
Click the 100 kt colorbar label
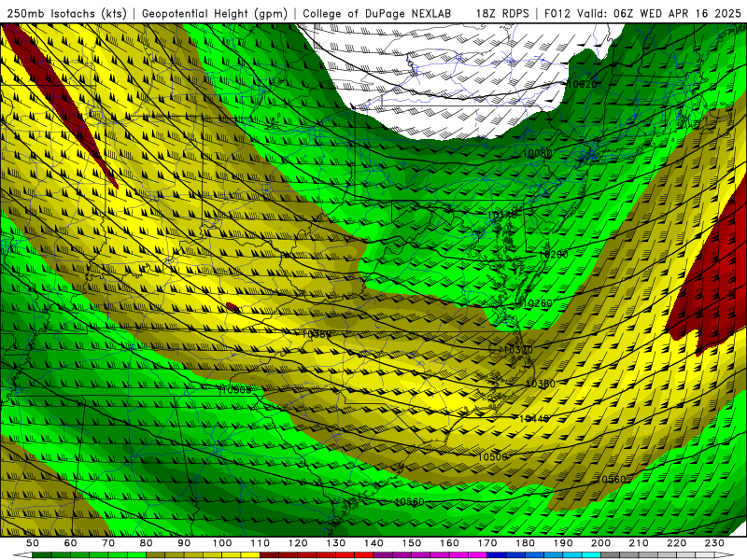(222, 543)
